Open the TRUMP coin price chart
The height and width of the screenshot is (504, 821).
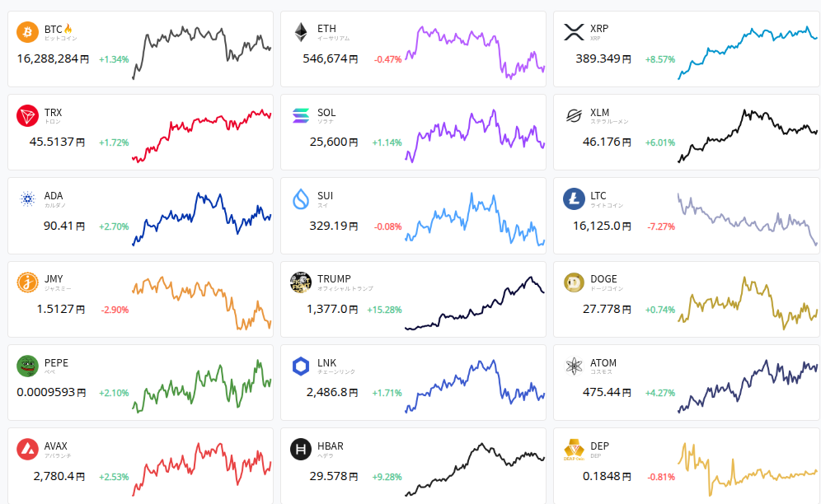(474, 303)
